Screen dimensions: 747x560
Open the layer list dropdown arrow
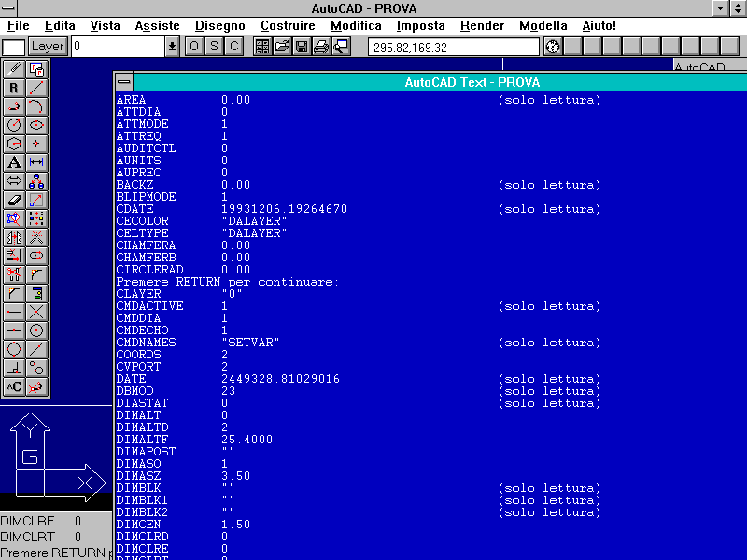[x=172, y=47]
